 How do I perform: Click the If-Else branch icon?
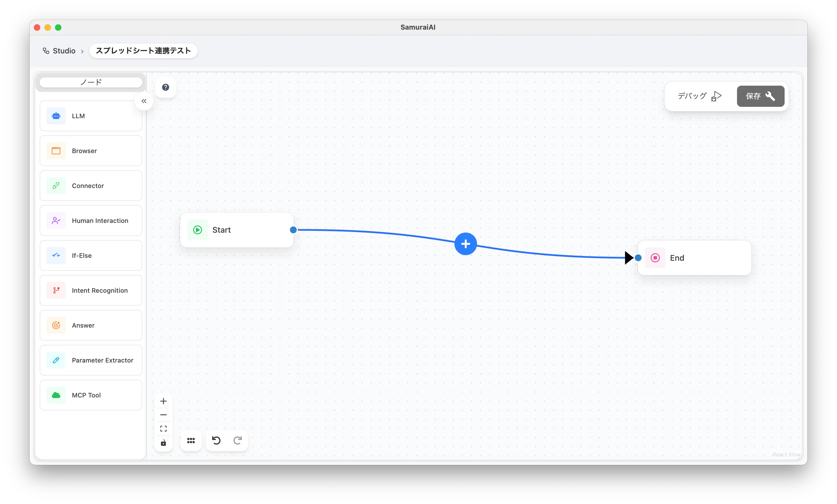click(x=56, y=255)
